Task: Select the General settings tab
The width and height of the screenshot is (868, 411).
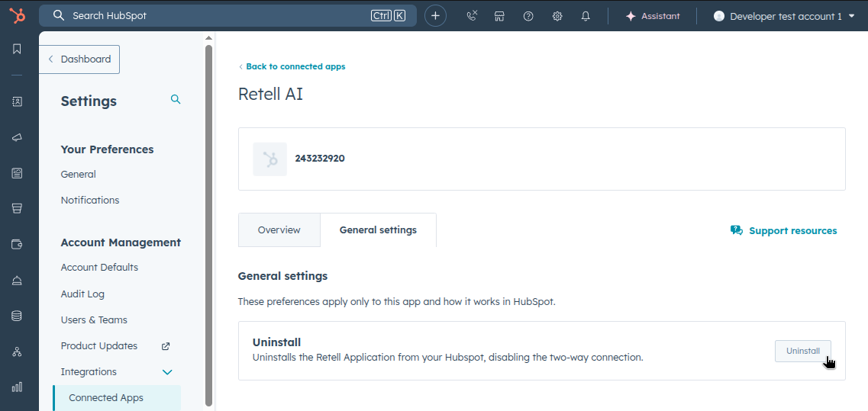Action: (x=378, y=230)
